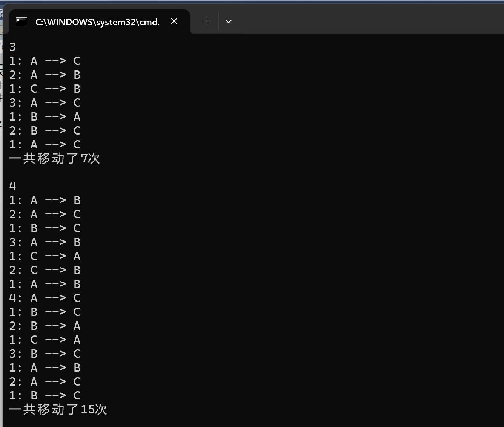Click the output line "4: A --> C"
This screenshot has width=504, height=427.
click(45, 298)
